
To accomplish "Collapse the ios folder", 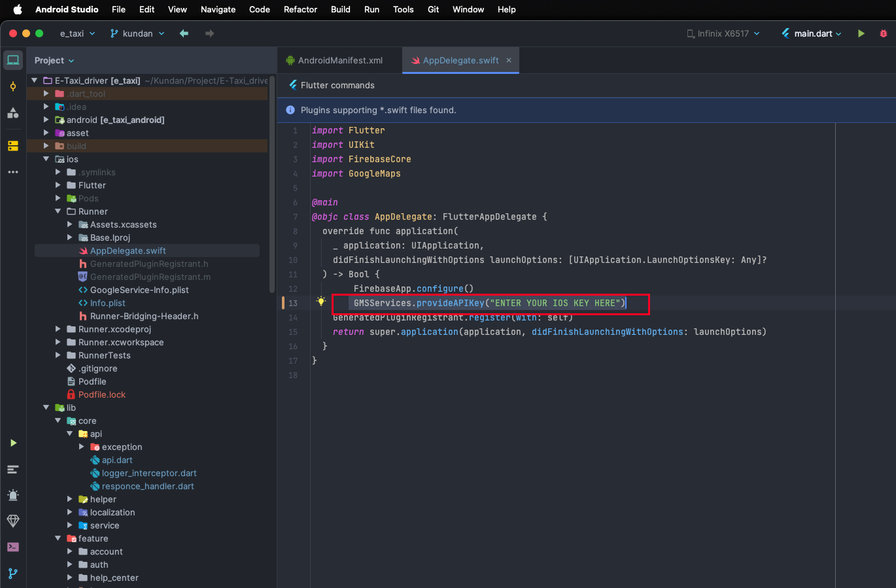I will tap(46, 159).
